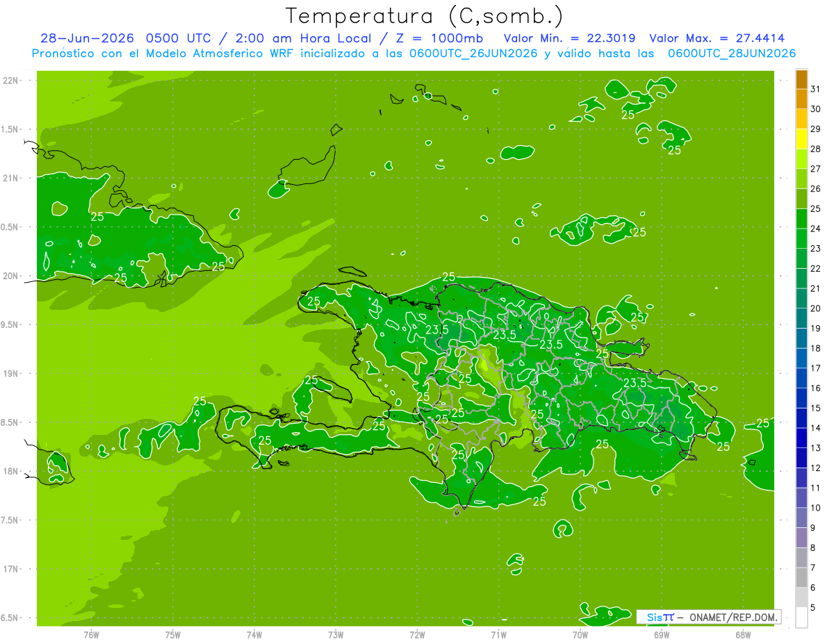Pick the yellow legend swatch between 28 and 29

point(801,139)
